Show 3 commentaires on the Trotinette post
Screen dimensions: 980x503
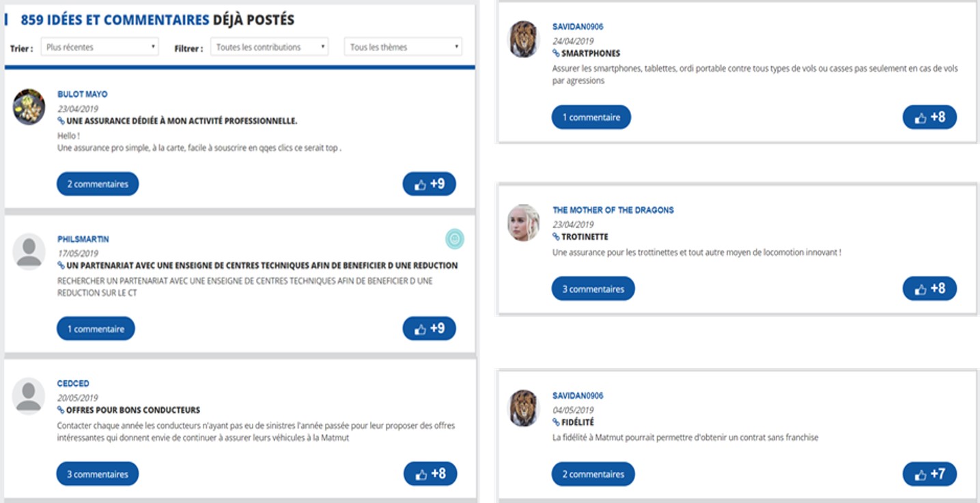pyautogui.click(x=593, y=289)
